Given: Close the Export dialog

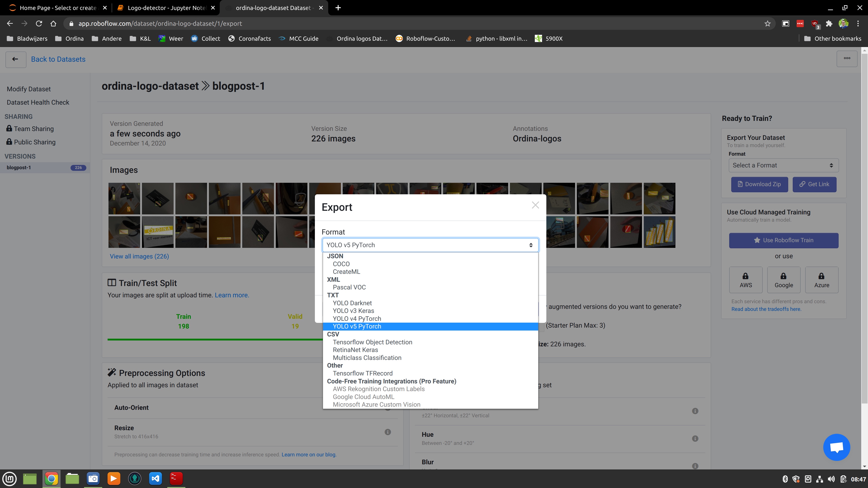Looking at the screenshot, I should point(535,205).
